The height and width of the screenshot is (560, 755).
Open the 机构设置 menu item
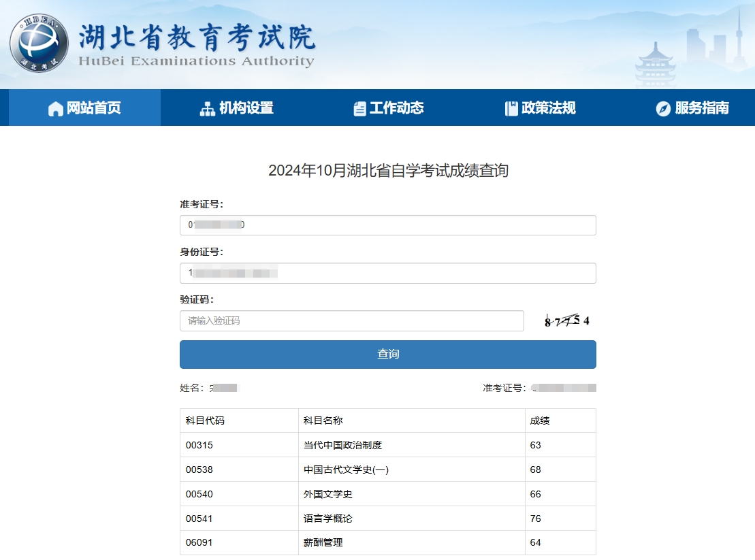(x=237, y=108)
